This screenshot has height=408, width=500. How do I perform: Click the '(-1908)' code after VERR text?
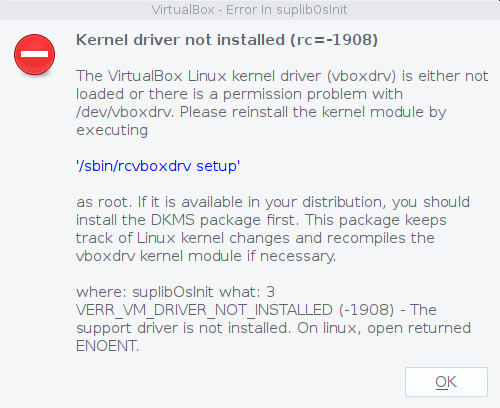[366, 310]
